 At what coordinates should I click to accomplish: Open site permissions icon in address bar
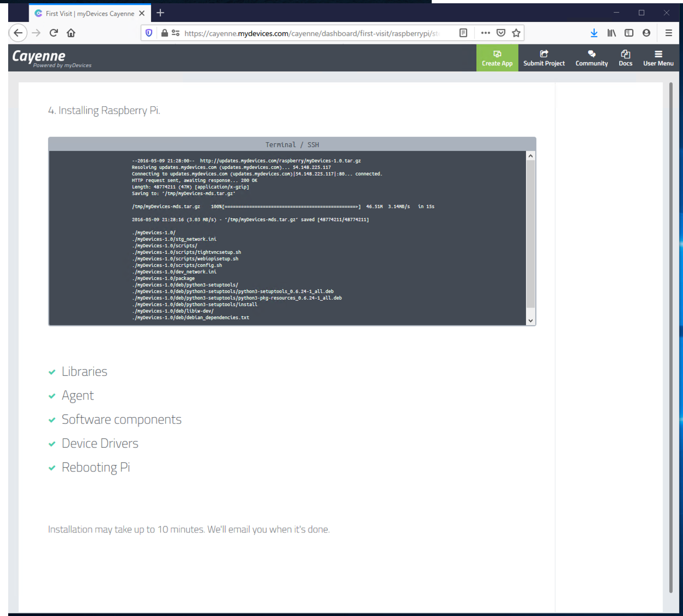[176, 33]
